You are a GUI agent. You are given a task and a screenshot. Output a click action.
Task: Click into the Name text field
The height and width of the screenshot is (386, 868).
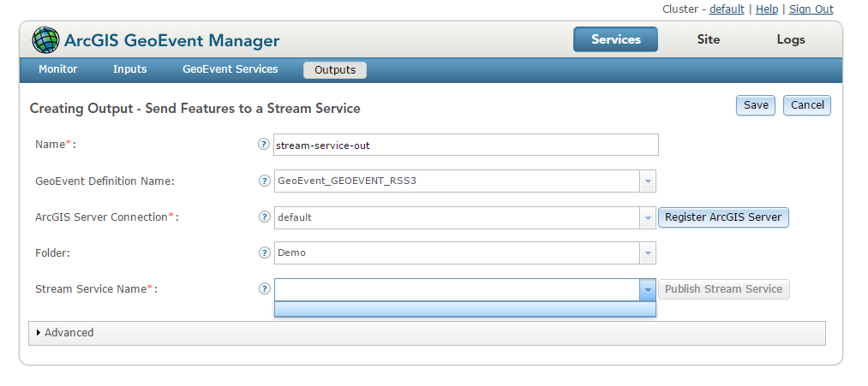click(x=465, y=145)
